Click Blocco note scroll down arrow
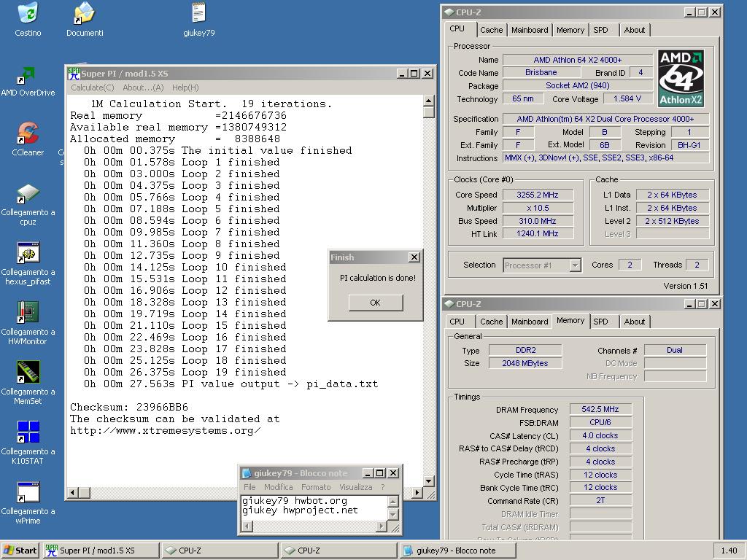The height and width of the screenshot is (560, 747). tap(393, 514)
